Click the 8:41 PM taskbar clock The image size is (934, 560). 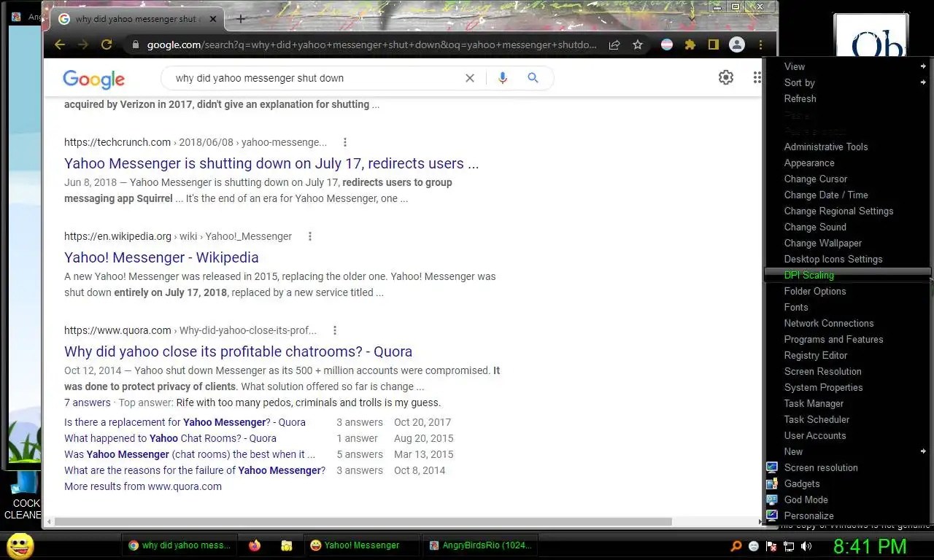[870, 546]
